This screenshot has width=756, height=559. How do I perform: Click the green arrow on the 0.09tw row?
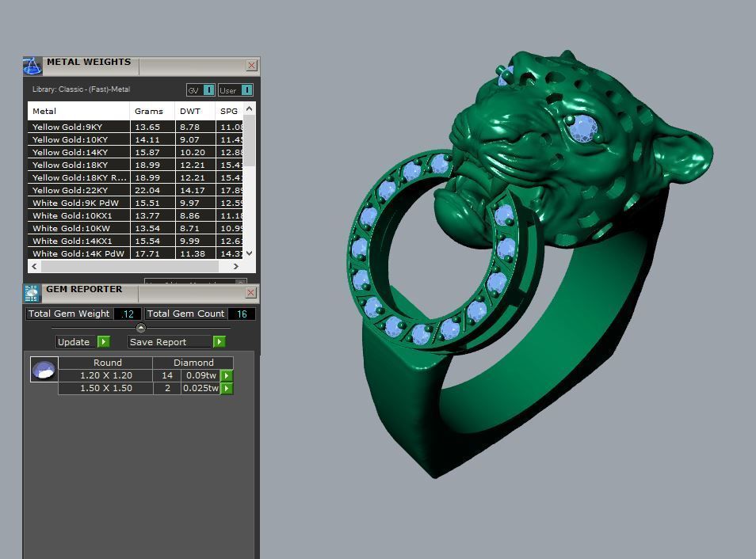pos(227,375)
